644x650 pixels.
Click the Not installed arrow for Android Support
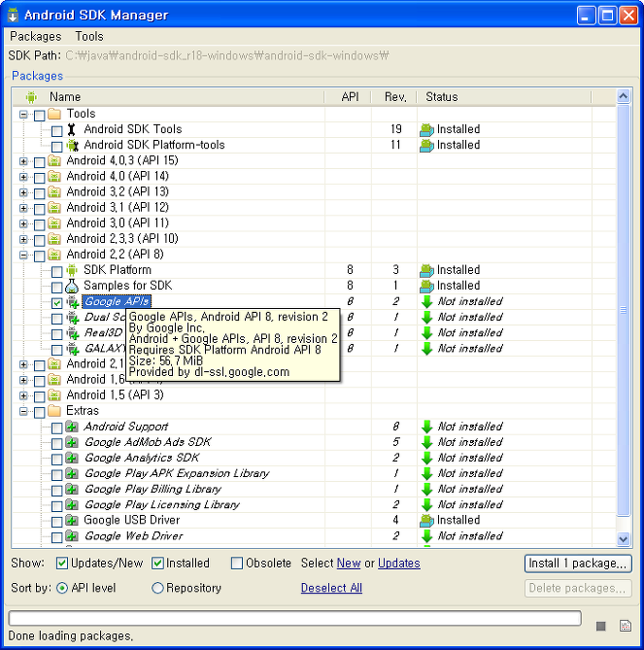pos(426,427)
